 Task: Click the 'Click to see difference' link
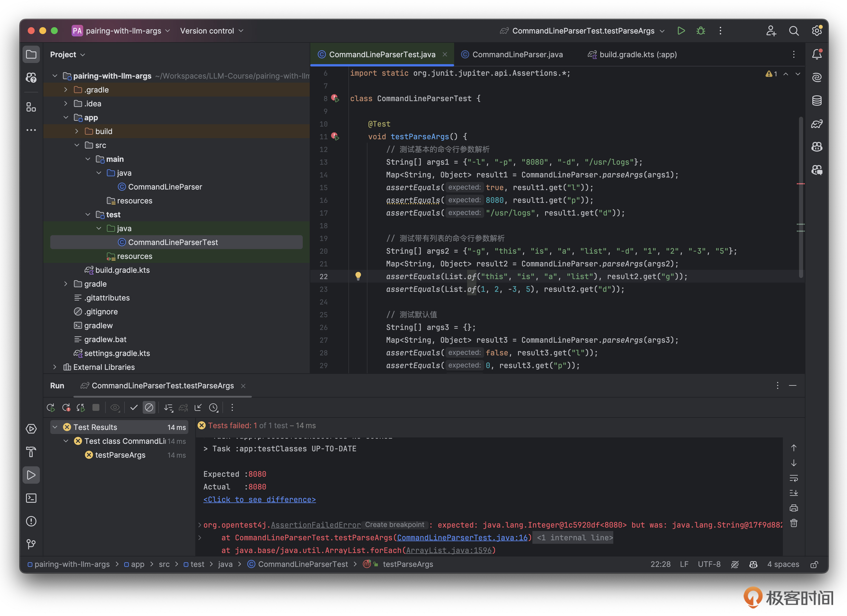(x=259, y=500)
